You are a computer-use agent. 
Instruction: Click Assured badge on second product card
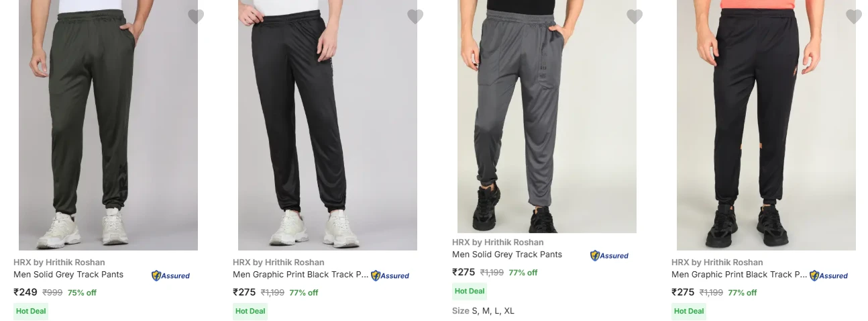point(390,275)
